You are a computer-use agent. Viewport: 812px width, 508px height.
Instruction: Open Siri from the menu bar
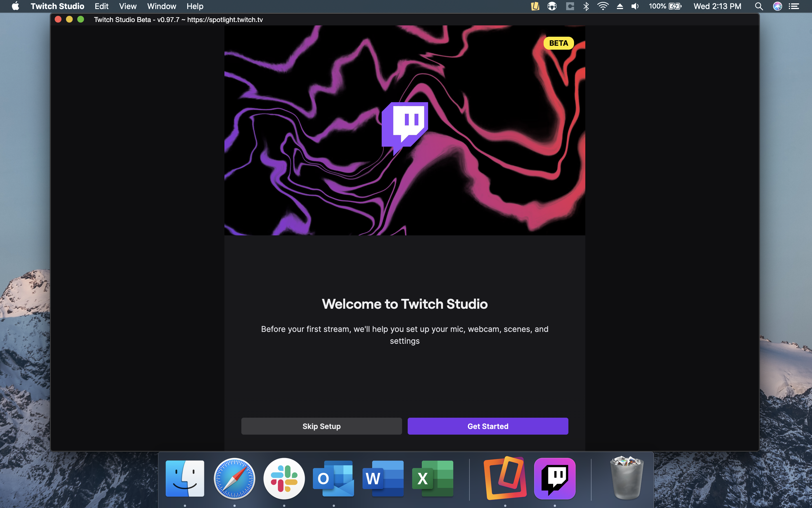pos(777,6)
